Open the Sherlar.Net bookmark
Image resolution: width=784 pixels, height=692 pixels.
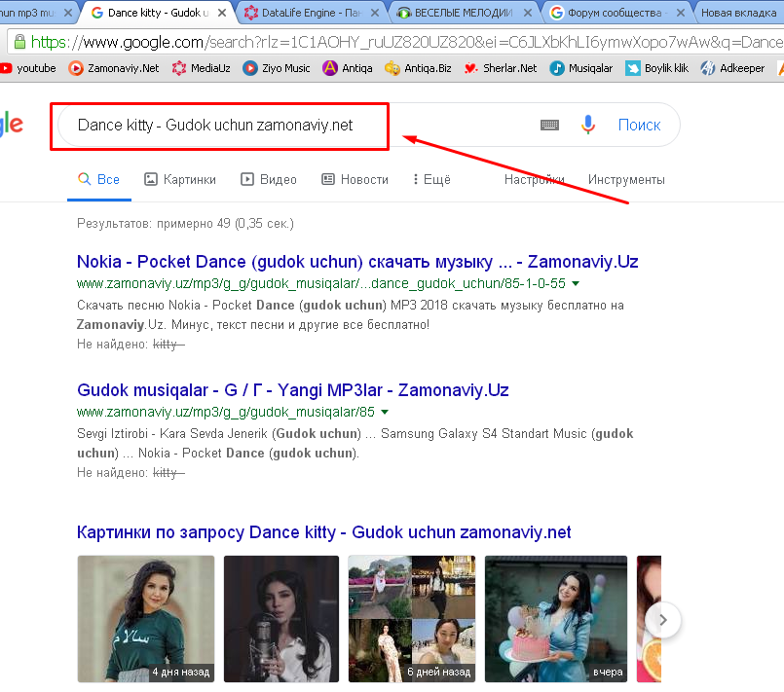click(x=500, y=68)
